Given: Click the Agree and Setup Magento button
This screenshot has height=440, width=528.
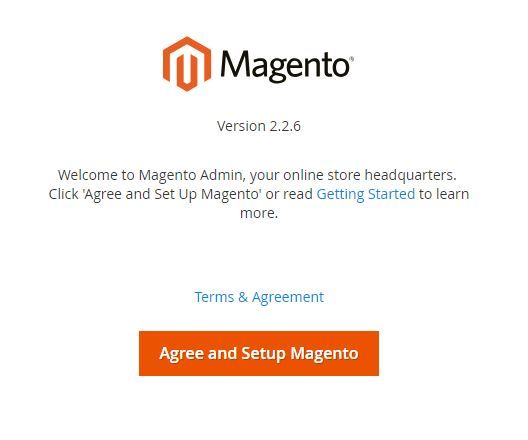Looking at the screenshot, I should (259, 353).
